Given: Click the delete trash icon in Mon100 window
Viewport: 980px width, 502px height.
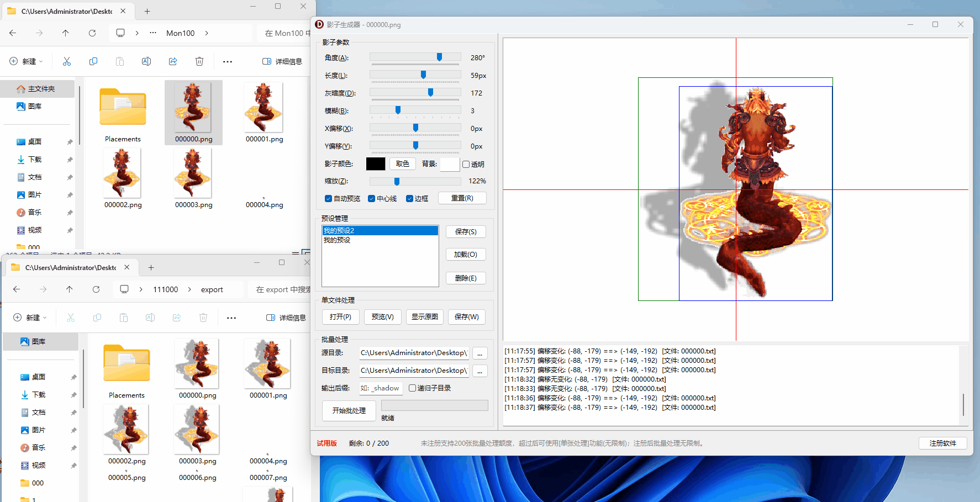Looking at the screenshot, I should 199,61.
